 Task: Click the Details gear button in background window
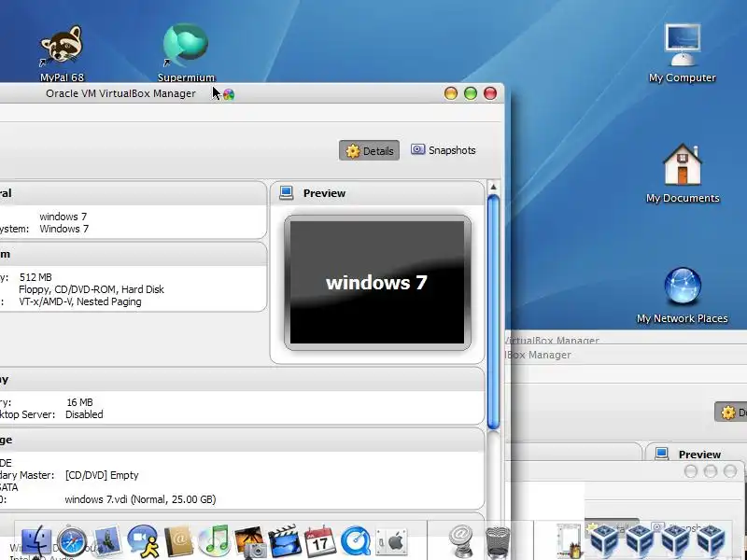(x=731, y=412)
